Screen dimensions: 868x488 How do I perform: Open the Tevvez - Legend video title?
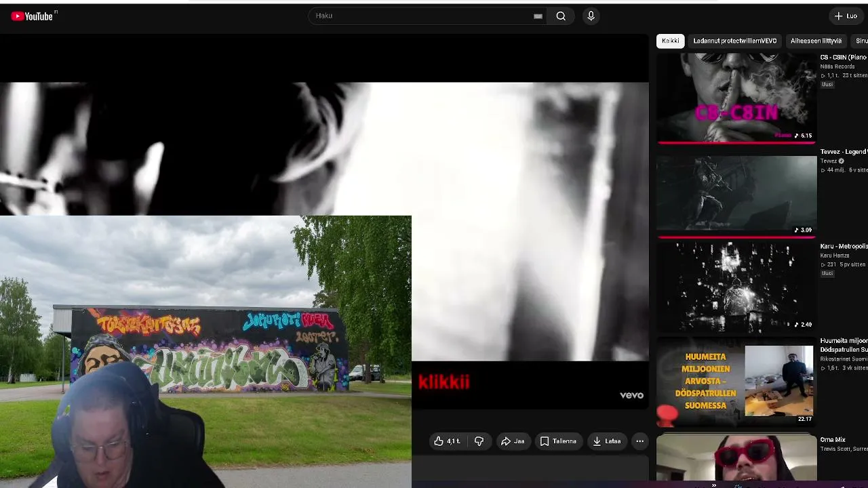click(x=844, y=152)
